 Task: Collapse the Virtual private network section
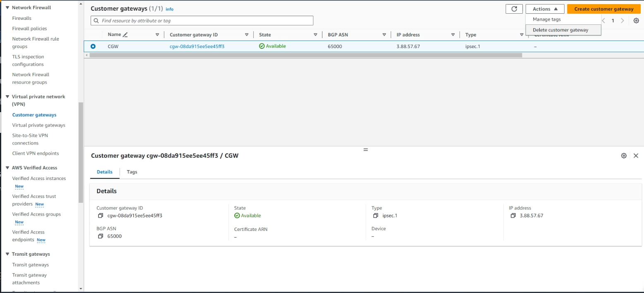7,97
